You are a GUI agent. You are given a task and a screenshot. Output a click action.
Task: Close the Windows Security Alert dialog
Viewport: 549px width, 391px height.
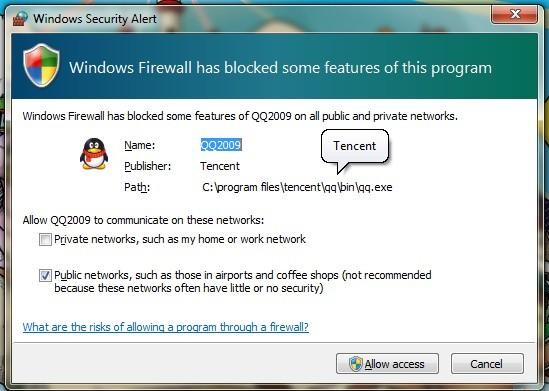click(514, 14)
